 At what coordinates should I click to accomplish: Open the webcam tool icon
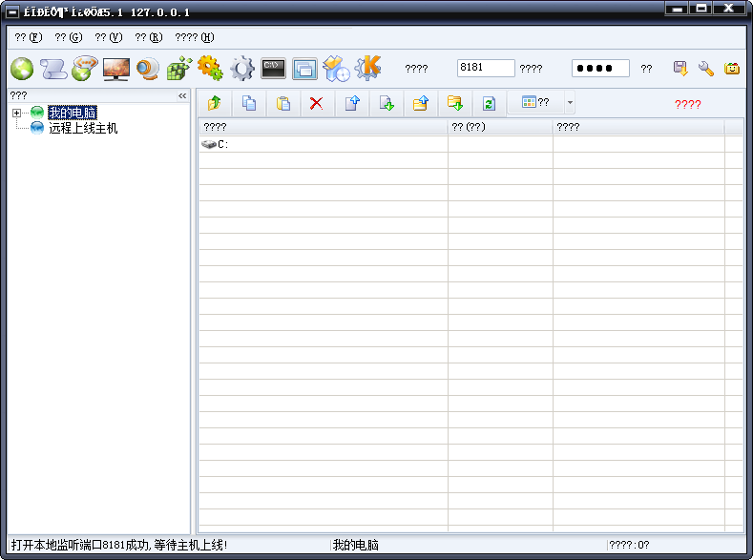[147, 69]
